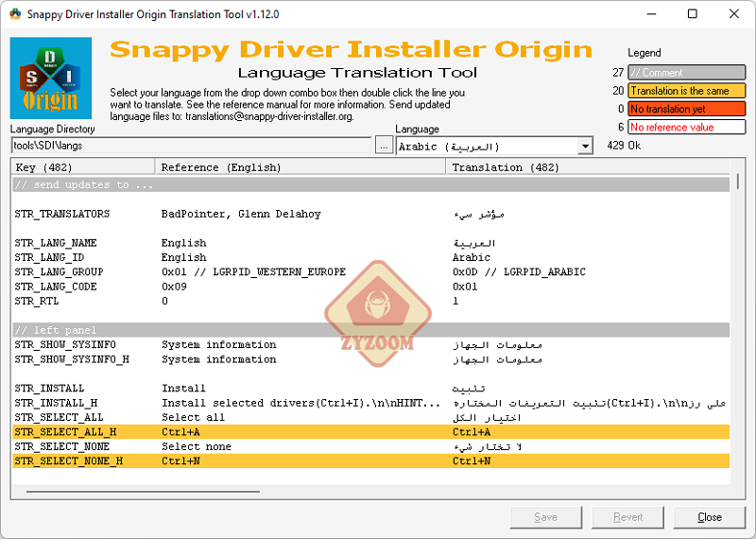Select the STR_LANG_ID row
Image resolution: width=756 pixels, height=539 pixels.
tap(370, 257)
